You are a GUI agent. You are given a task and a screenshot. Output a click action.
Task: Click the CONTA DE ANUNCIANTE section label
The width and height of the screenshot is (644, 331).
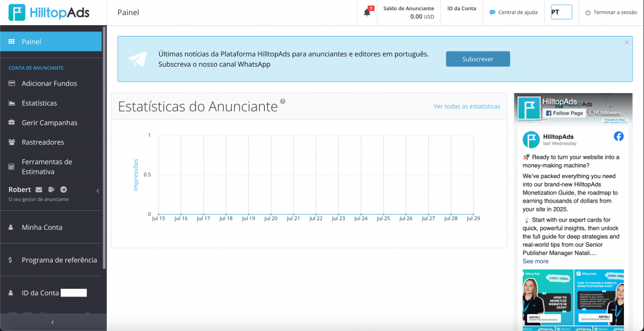click(x=36, y=68)
